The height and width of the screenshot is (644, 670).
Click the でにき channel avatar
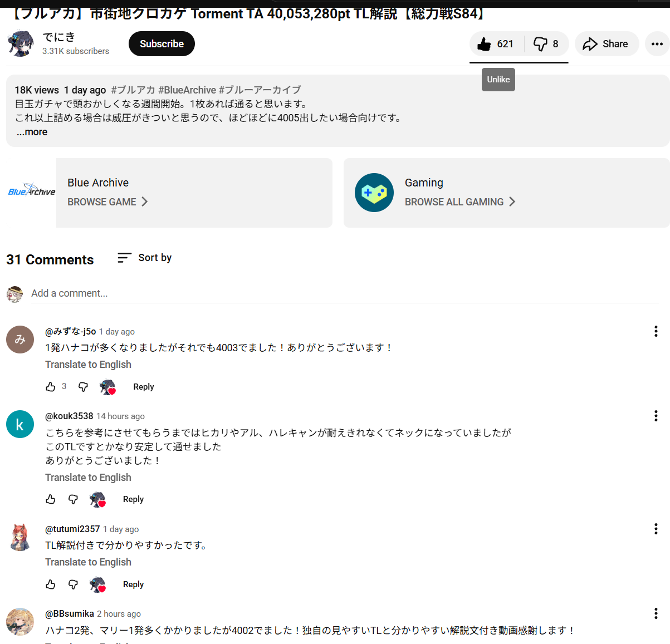pos(20,43)
